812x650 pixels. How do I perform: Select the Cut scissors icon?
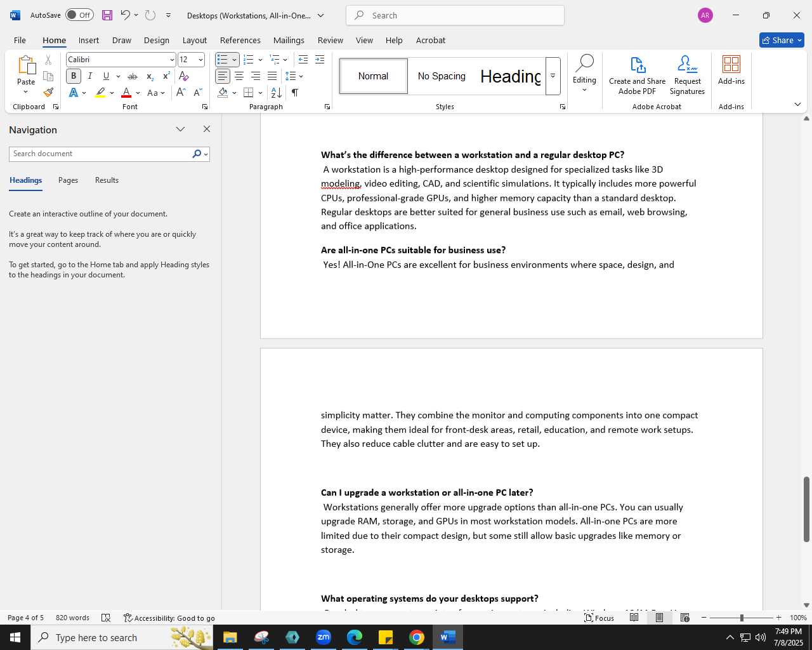coord(48,60)
